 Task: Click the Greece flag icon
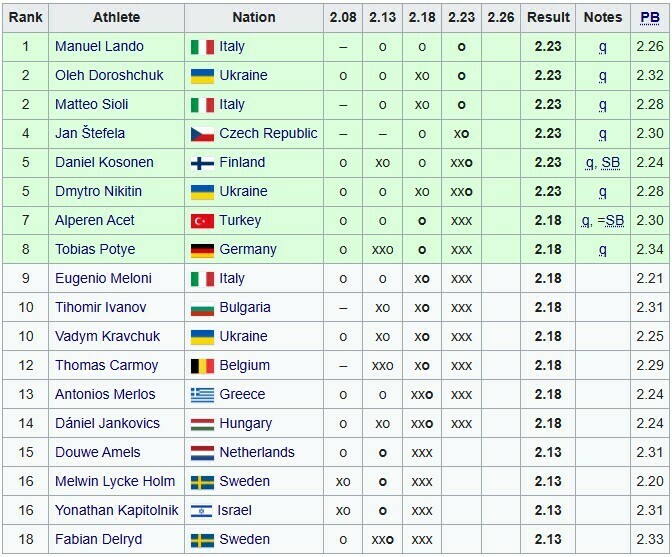tap(202, 395)
